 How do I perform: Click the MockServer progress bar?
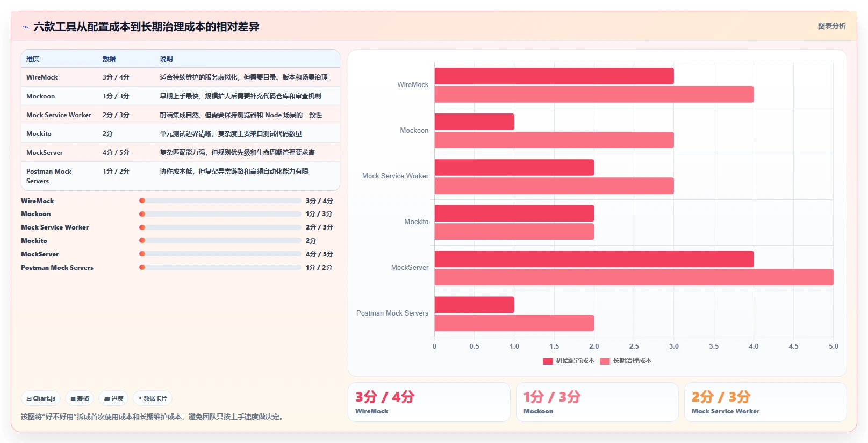(220, 254)
